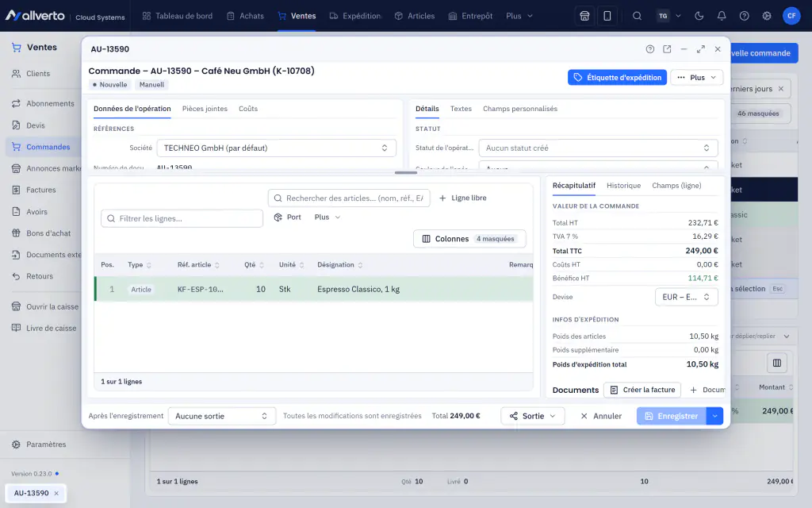Open order AU-13590 in new window icon
Screen dimensions: 812x508
click(x=667, y=49)
